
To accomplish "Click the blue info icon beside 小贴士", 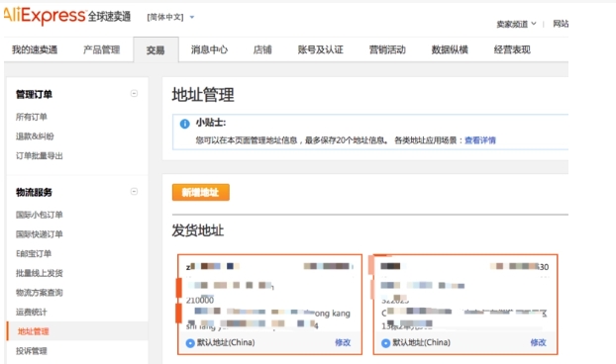I will [184, 124].
